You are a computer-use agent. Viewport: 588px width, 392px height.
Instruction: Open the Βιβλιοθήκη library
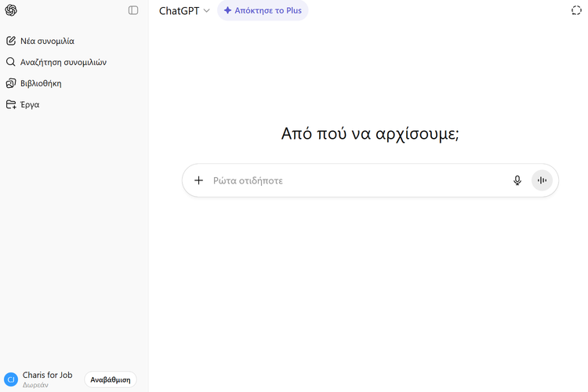(x=34, y=83)
